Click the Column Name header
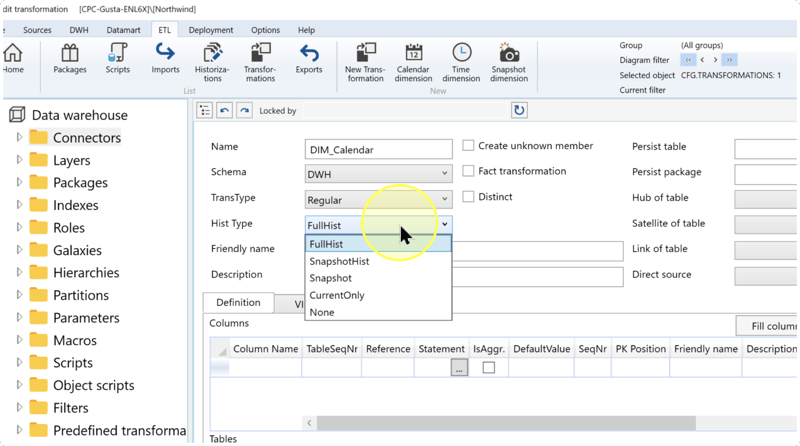The height and width of the screenshot is (446, 800). click(x=265, y=349)
